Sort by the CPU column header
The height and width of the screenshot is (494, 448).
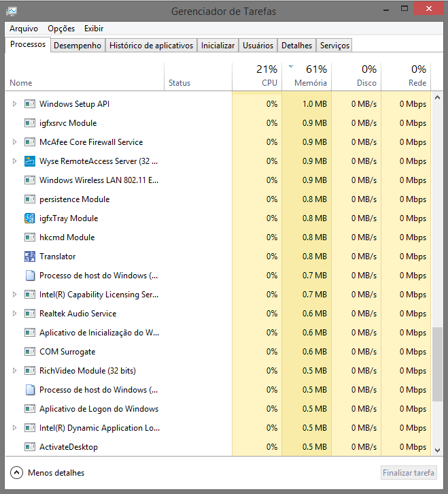(x=257, y=77)
